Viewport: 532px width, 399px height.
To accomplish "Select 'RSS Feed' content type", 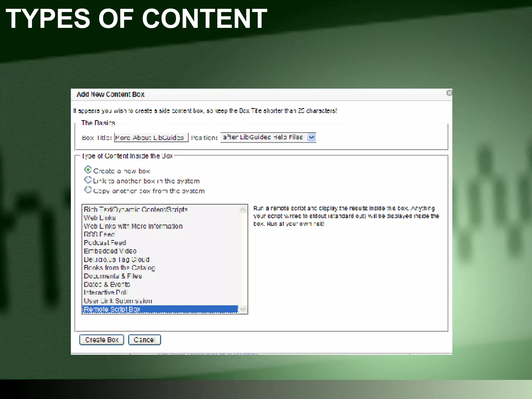I will tap(160, 234).
